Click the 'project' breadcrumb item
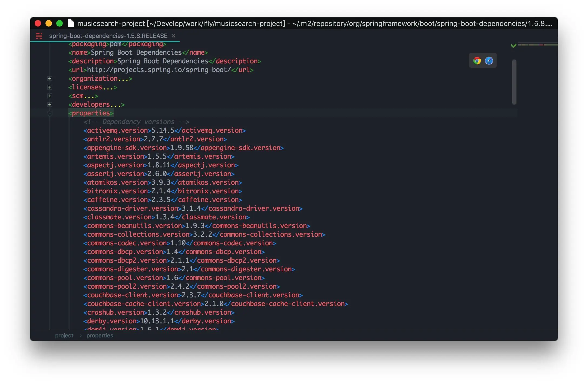588x384 pixels. [x=64, y=336]
